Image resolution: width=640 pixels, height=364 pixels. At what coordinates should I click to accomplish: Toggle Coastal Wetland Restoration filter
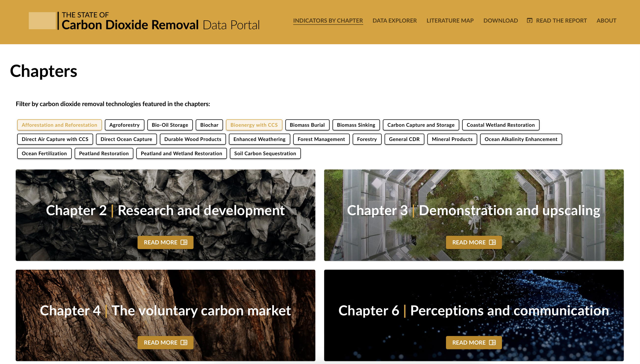501,125
